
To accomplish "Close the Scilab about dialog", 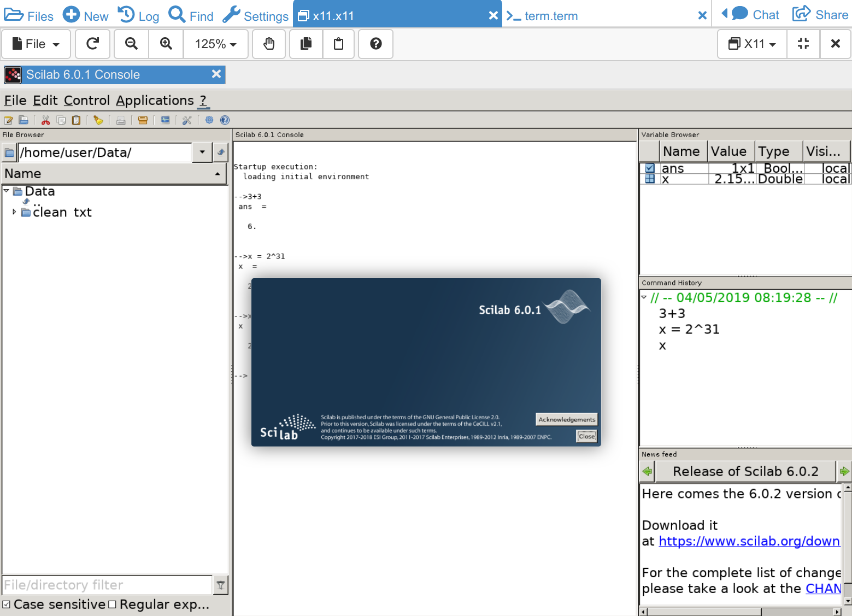I will (586, 436).
